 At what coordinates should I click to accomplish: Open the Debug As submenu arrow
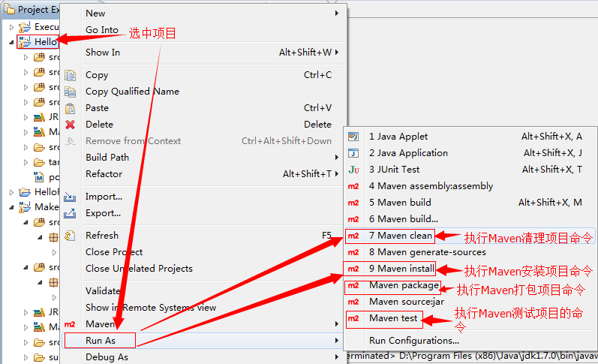coord(336,357)
